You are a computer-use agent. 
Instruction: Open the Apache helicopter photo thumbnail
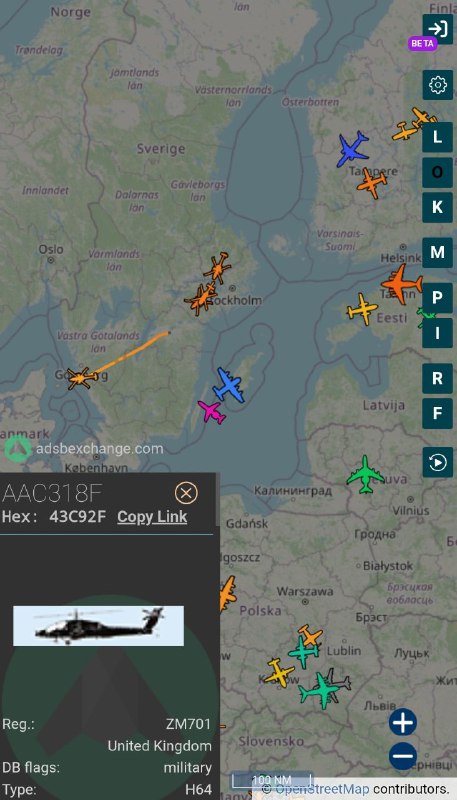pos(98,626)
